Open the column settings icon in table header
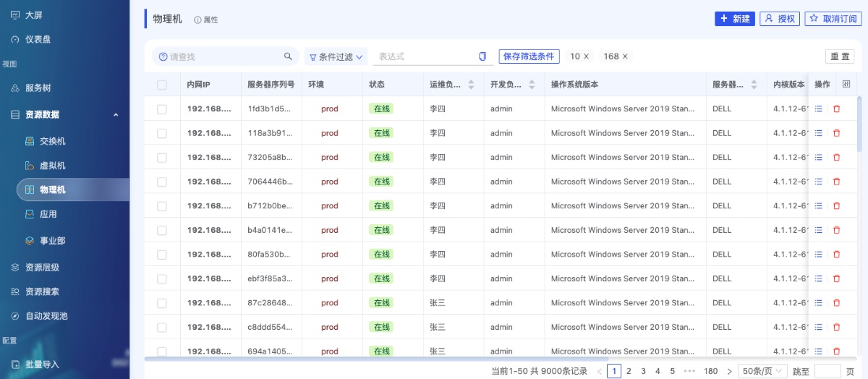This screenshot has height=379, width=868. [846, 85]
